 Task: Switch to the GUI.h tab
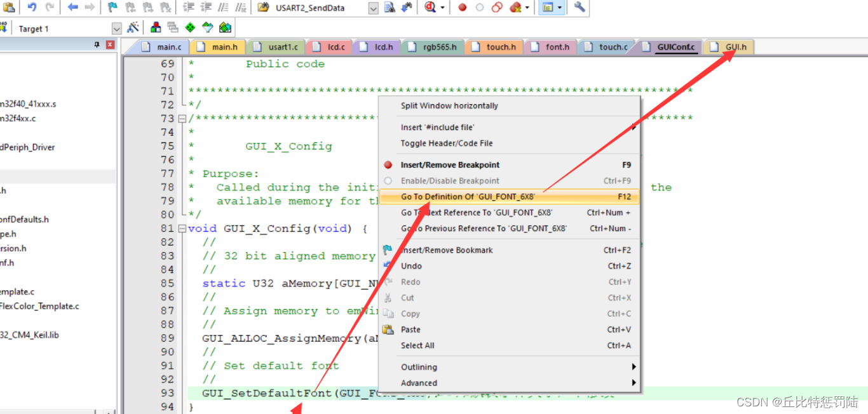coord(729,47)
